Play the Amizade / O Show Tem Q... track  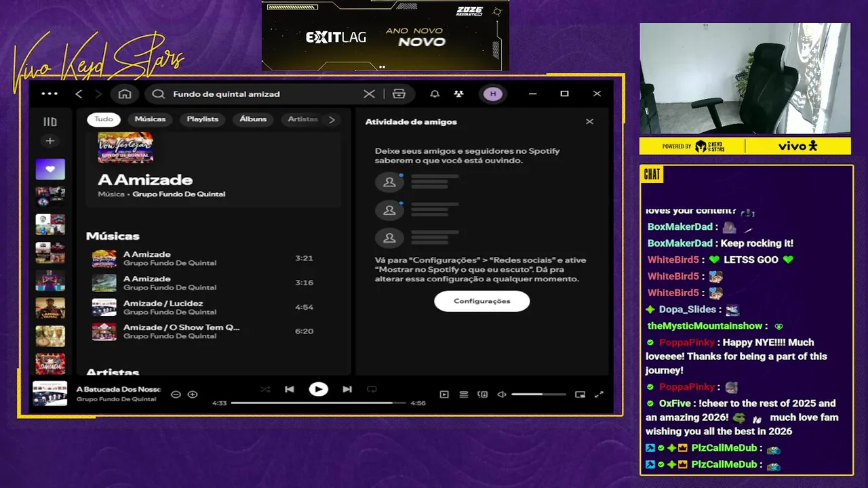pos(214,331)
